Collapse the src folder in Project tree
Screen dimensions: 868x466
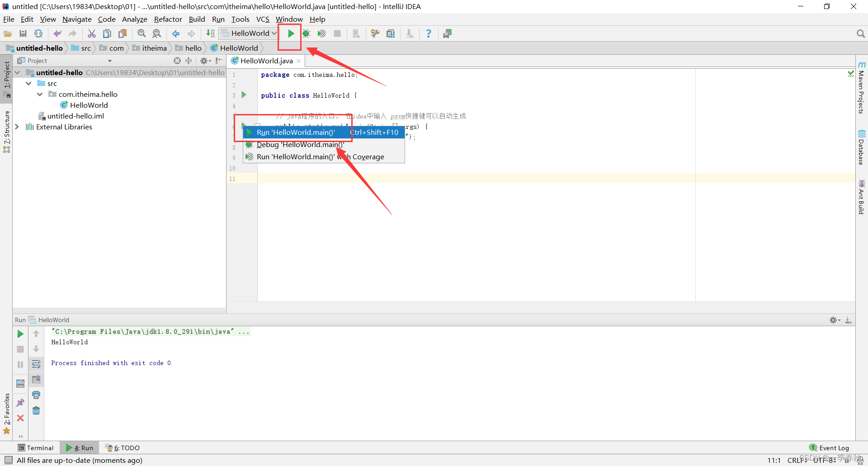coord(28,83)
